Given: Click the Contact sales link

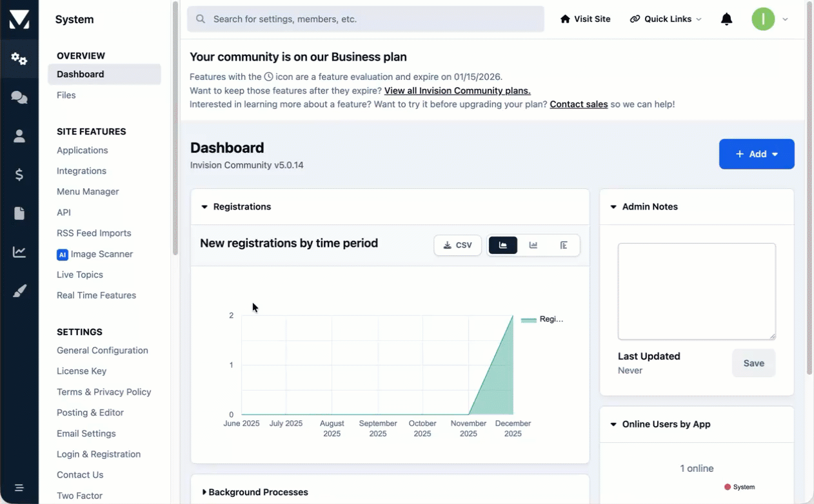Looking at the screenshot, I should tap(579, 104).
